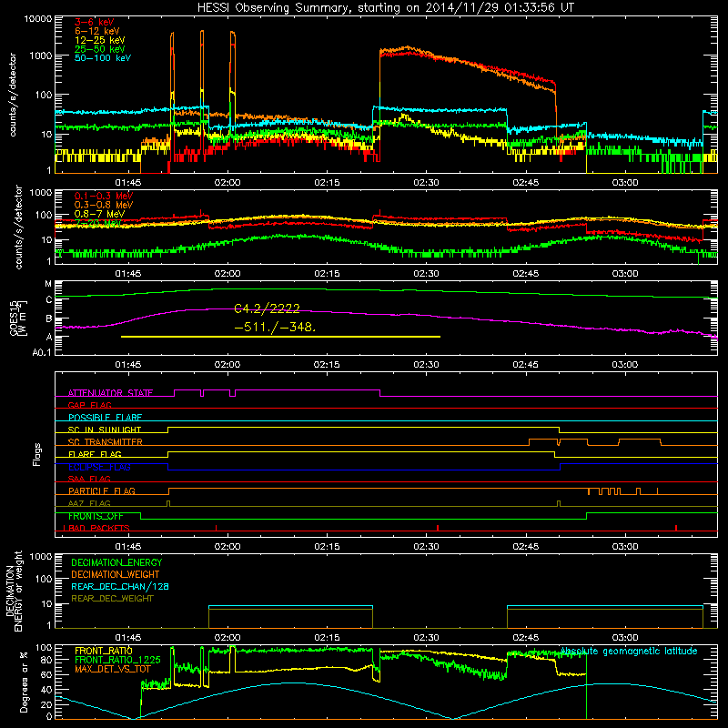Screen dimensions: 728x728
Task: Click the 01:45 tick below the top keV panel
Action: (x=128, y=183)
